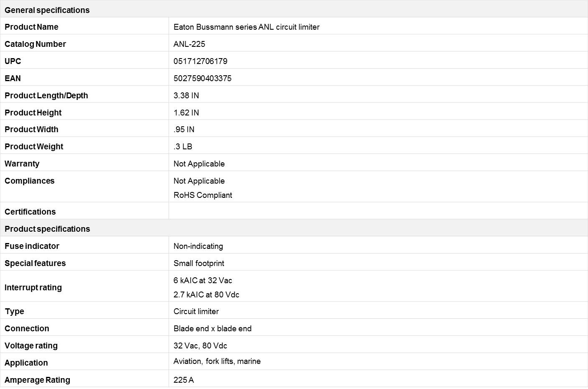Image resolution: width=588 pixels, height=389 pixels.
Task: Click the 'Product Length/Depth' label
Action: coord(46,95)
